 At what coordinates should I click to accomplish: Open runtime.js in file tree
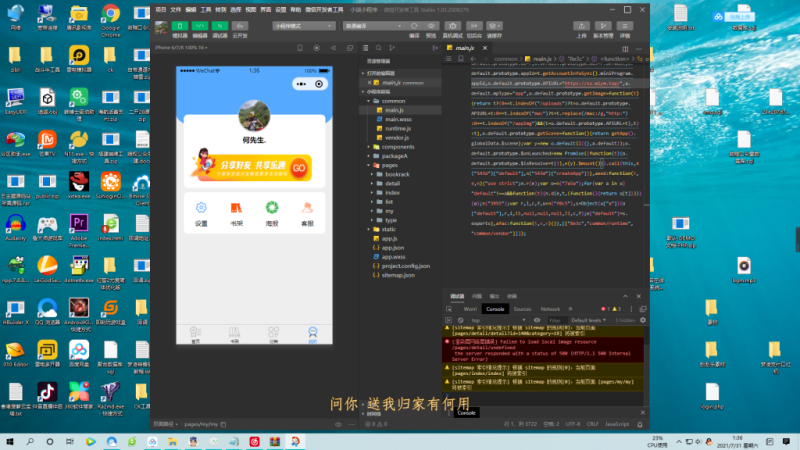[x=398, y=129]
